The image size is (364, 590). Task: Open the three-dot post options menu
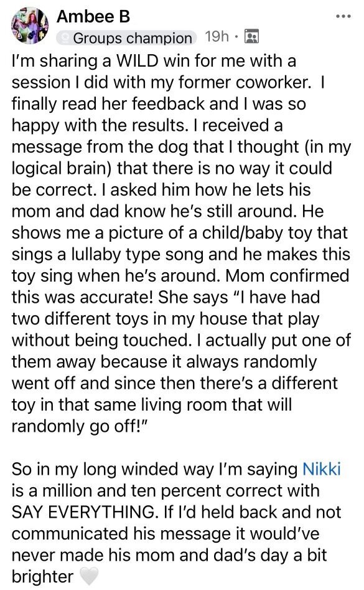pyautogui.click(x=343, y=17)
